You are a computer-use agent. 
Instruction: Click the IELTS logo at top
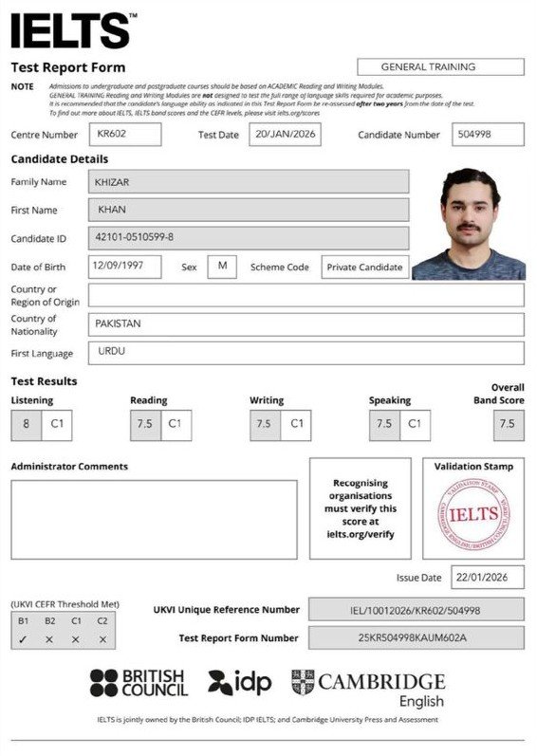coord(74,30)
